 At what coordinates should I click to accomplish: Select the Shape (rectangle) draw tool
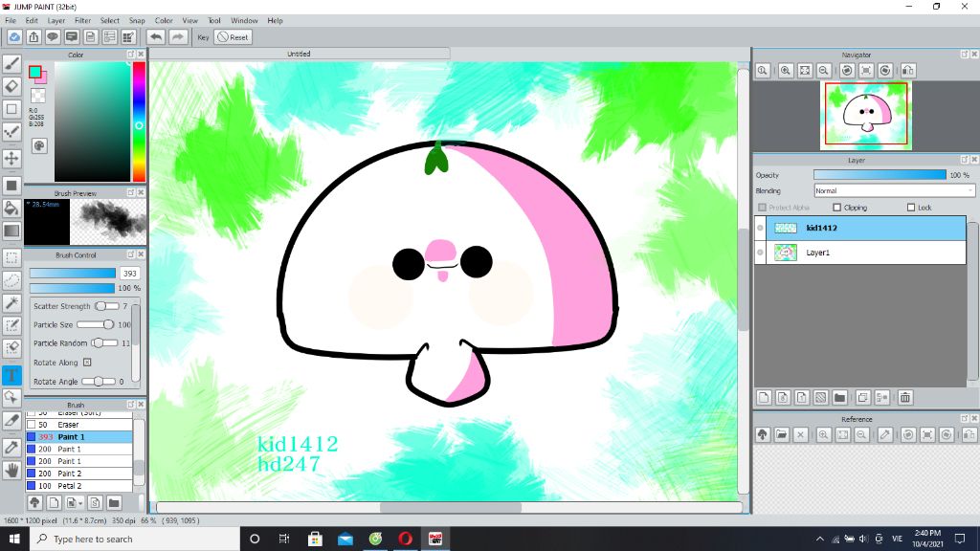tap(11, 109)
